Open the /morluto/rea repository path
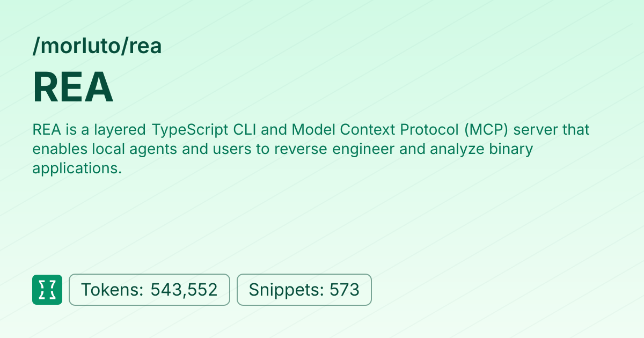This screenshot has width=644, height=338. 97,47
